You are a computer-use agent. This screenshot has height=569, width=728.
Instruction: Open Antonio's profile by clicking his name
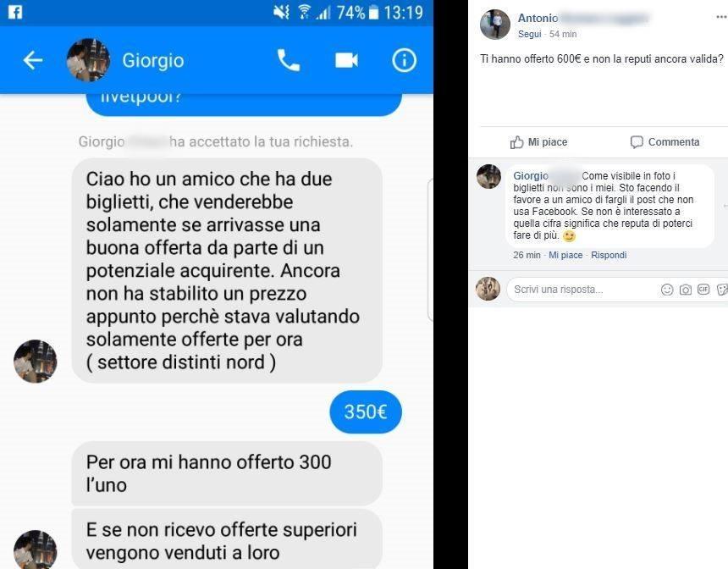pos(538,18)
